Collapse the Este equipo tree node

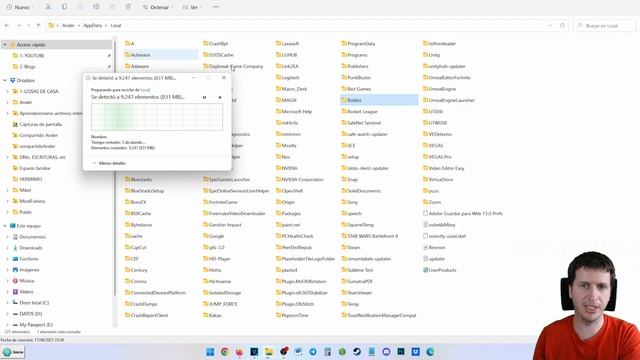tap(4, 226)
